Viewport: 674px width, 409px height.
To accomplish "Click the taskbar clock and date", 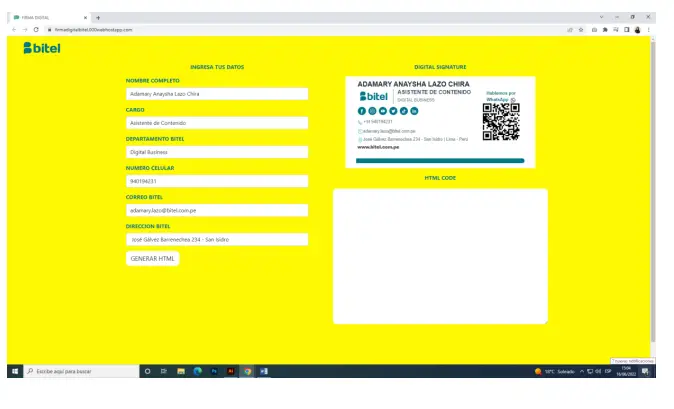I will 626,371.
